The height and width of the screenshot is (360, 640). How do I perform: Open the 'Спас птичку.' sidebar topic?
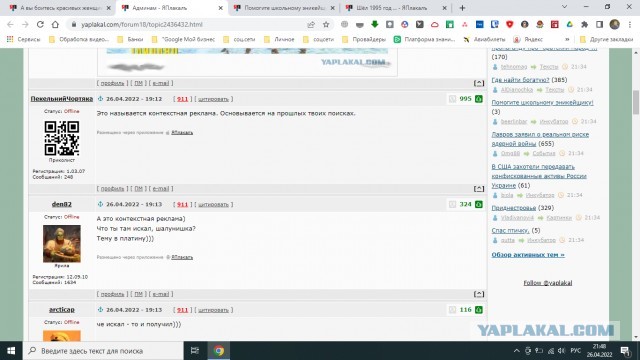point(510,231)
